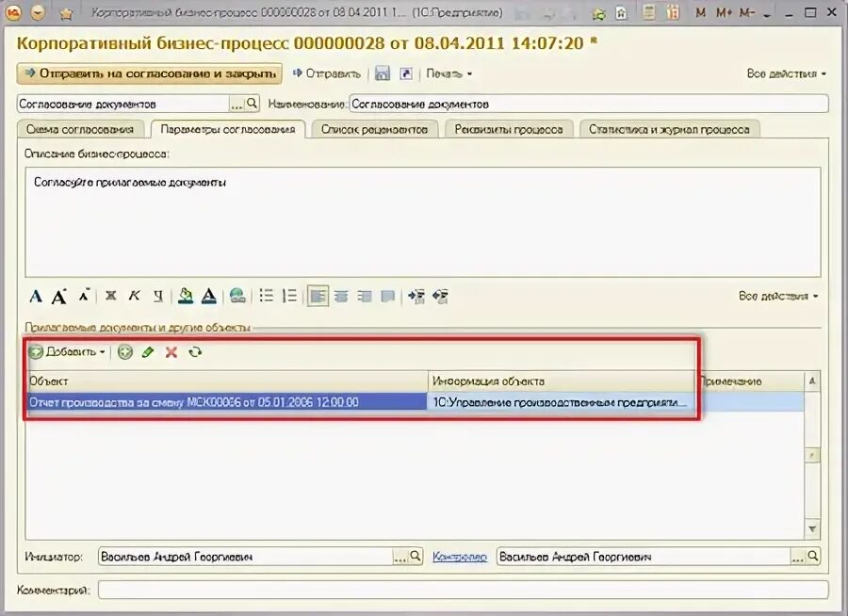Toggle center text alignment
This screenshot has height=616, width=848.
339,296
